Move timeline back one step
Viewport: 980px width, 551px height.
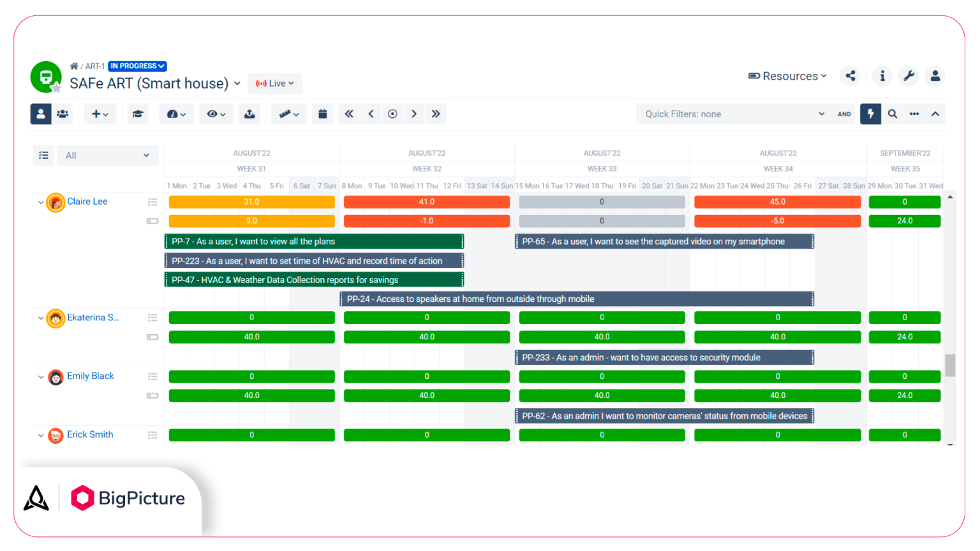coord(371,114)
